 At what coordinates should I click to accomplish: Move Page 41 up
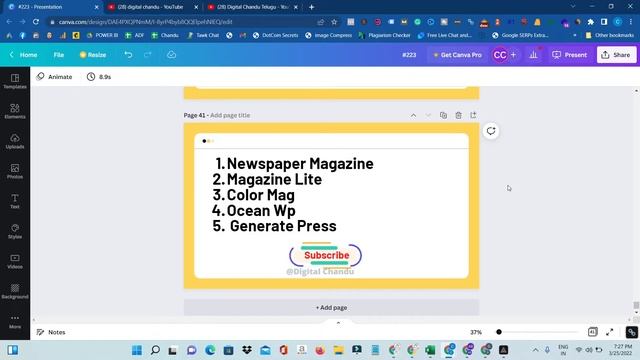(413, 116)
